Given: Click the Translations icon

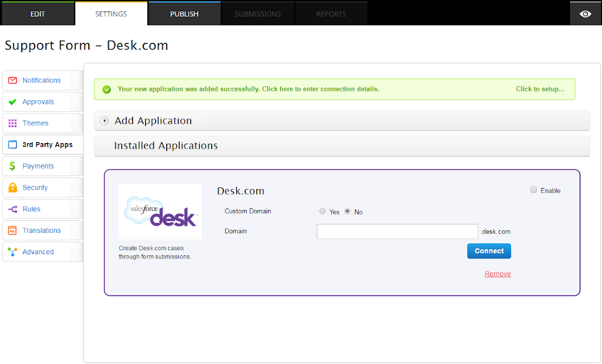Looking at the screenshot, I should (x=13, y=230).
